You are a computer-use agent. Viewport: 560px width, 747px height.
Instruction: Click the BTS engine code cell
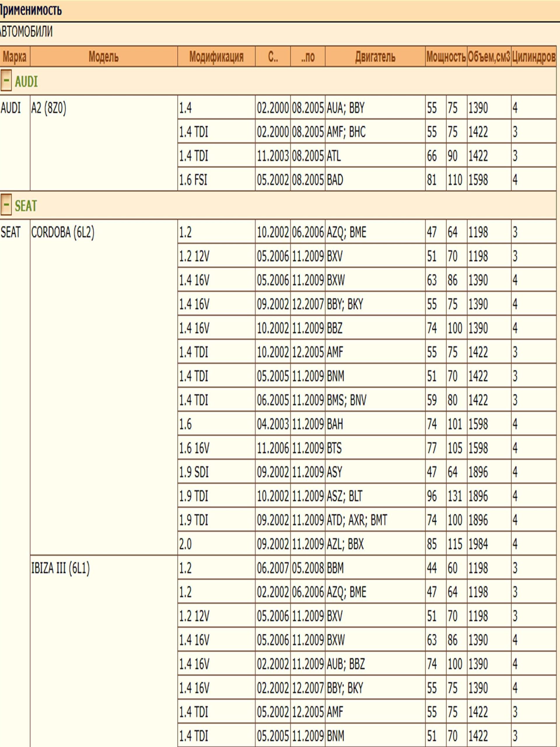pos(334,448)
